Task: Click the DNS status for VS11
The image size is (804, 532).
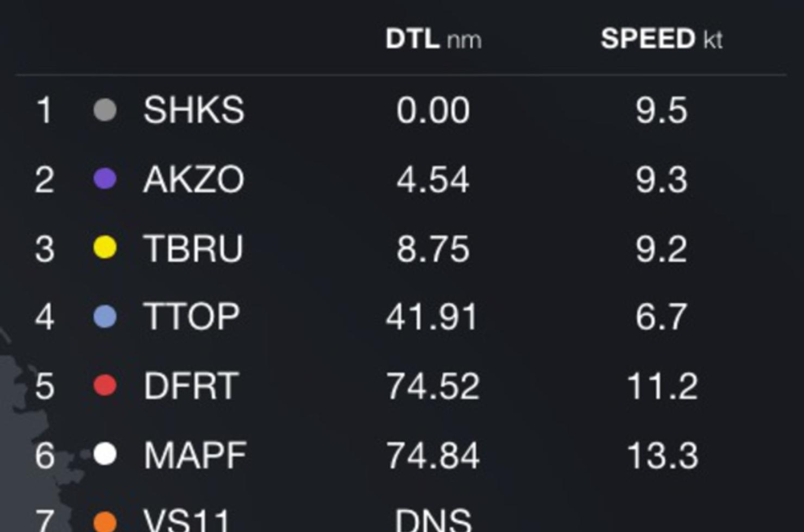Action: pos(433,520)
